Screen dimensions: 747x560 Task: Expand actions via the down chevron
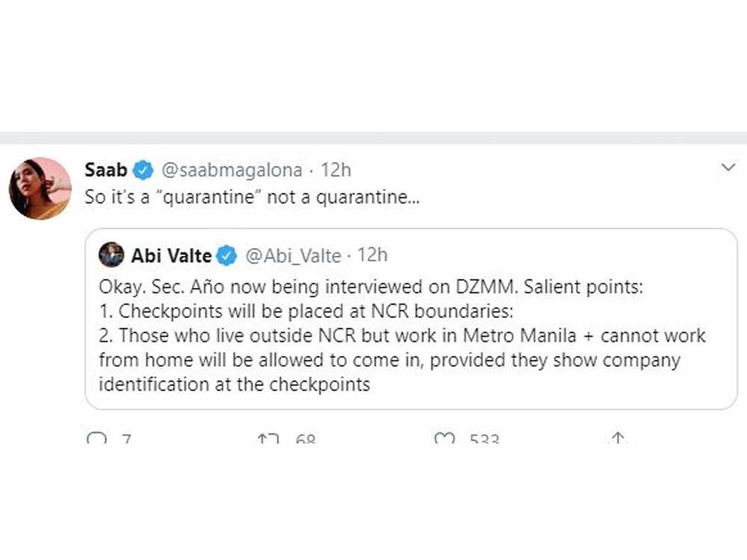point(728,168)
